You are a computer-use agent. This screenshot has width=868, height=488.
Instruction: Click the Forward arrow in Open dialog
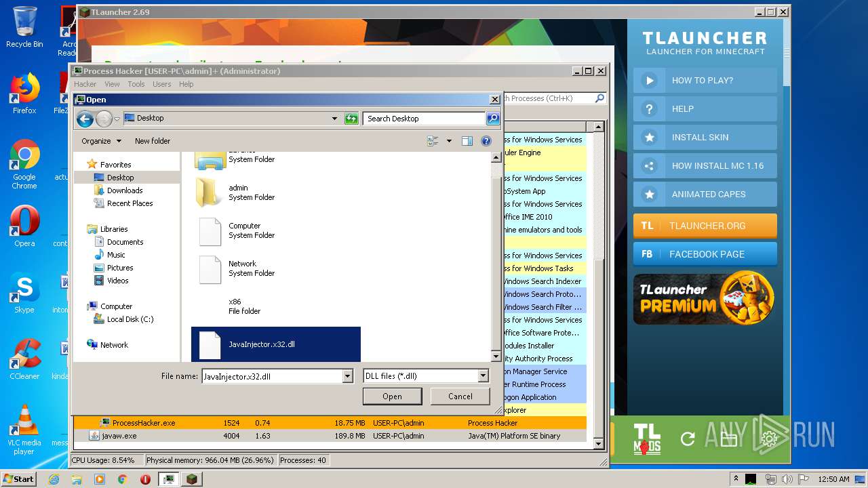[104, 119]
